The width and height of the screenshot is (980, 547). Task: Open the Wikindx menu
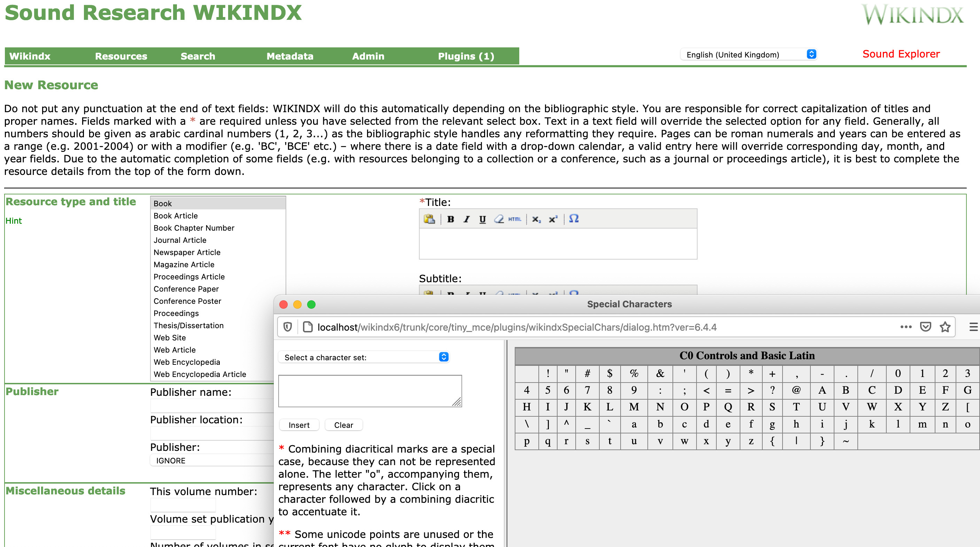point(30,56)
